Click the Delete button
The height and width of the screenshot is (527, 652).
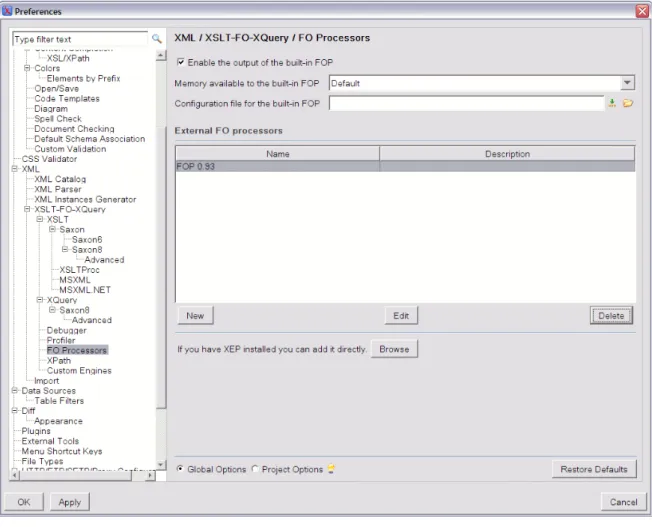(x=611, y=315)
